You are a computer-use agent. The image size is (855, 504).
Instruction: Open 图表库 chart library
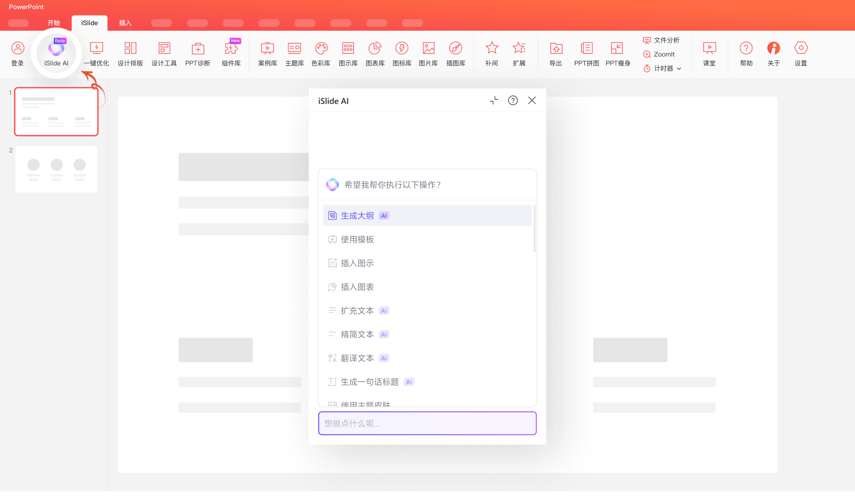click(375, 53)
